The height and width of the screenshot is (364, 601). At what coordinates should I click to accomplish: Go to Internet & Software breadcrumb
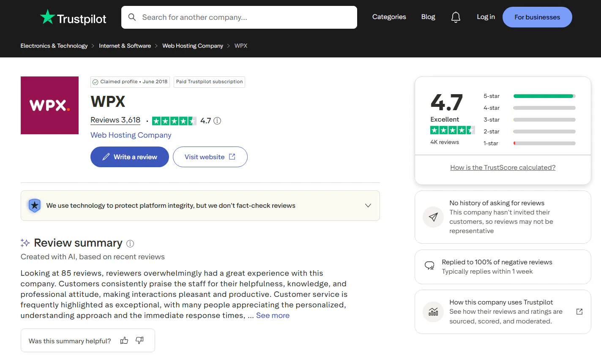pyautogui.click(x=125, y=46)
